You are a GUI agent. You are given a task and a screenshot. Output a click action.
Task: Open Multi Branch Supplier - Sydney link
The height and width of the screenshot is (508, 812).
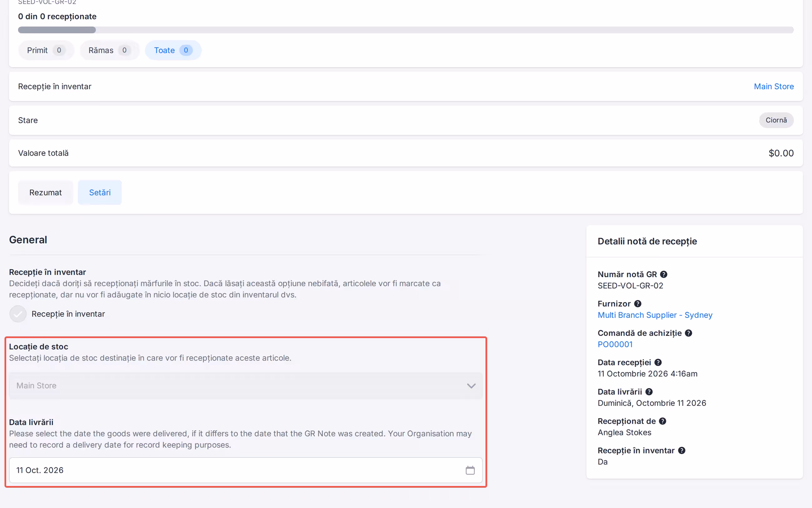pos(655,315)
